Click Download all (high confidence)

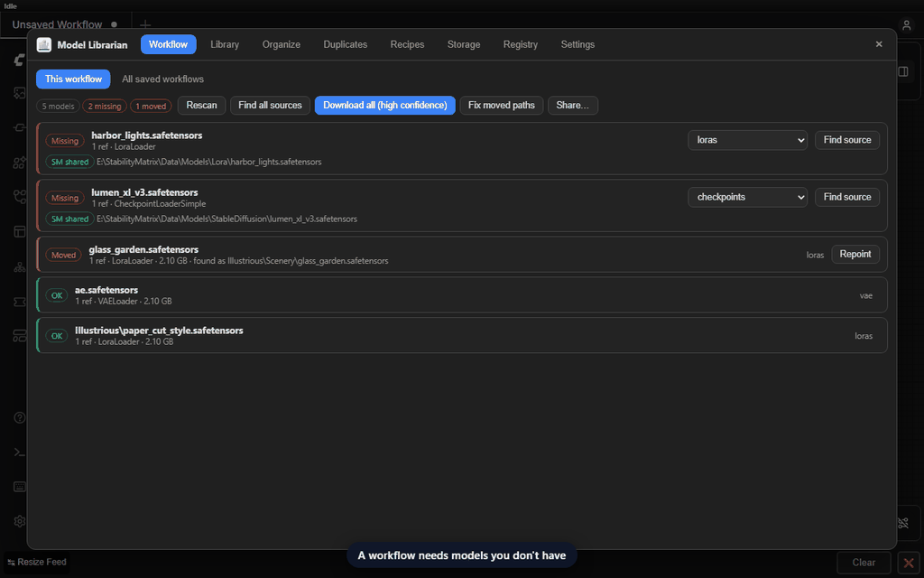384,105
